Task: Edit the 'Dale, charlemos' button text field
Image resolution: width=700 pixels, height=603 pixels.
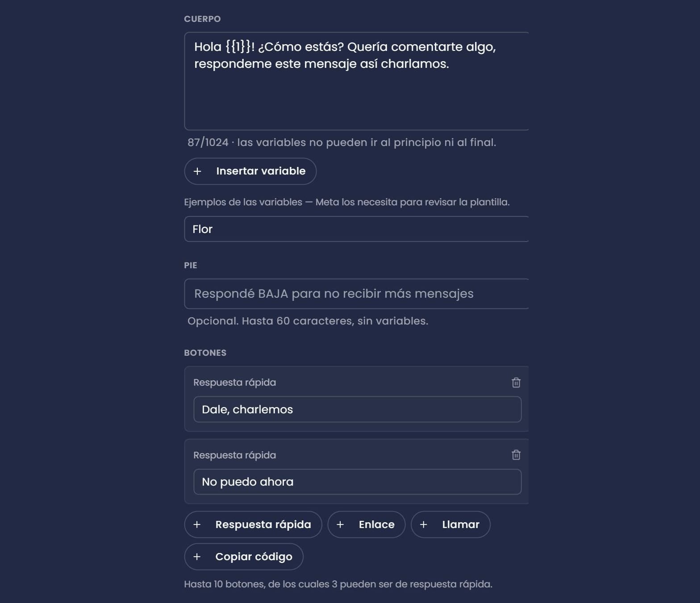Action: click(x=358, y=409)
